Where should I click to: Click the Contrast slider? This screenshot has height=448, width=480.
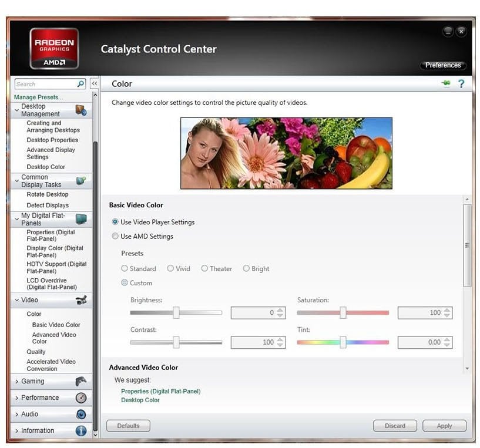[176, 342]
